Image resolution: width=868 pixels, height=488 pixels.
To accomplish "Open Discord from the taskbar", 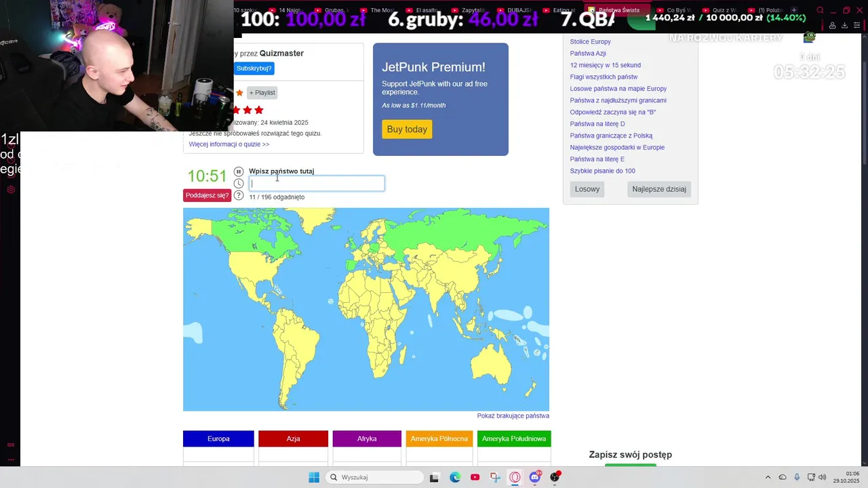I will click(x=535, y=477).
